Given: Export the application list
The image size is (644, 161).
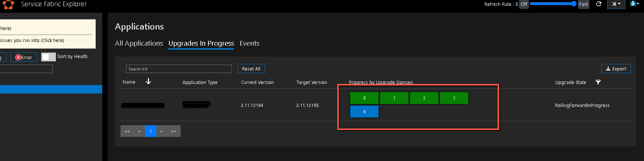Looking at the screenshot, I should (616, 69).
